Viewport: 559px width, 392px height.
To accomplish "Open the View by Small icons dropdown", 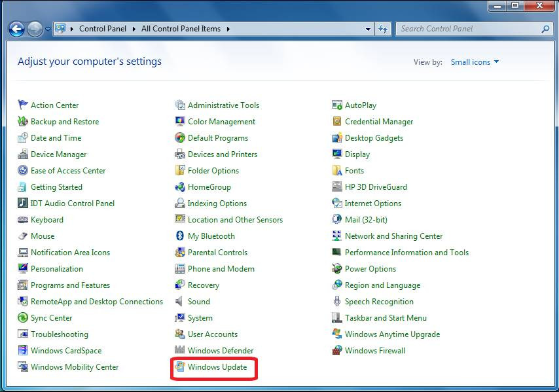I will tap(475, 62).
